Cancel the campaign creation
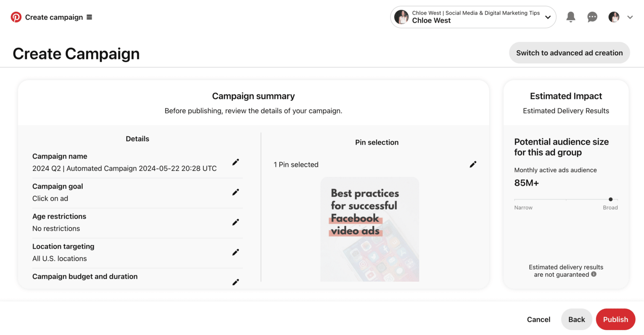 (538, 319)
